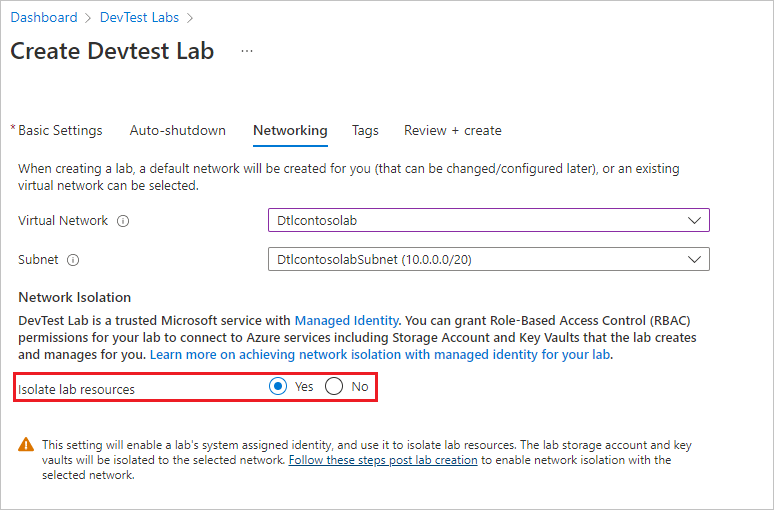Open the Learn more on network isolation link
The width and height of the screenshot is (774, 510).
coord(380,354)
